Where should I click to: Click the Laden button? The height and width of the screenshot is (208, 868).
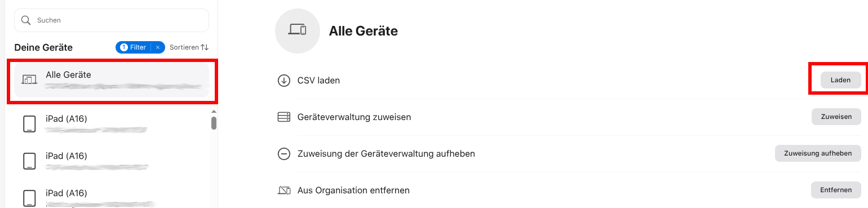840,80
